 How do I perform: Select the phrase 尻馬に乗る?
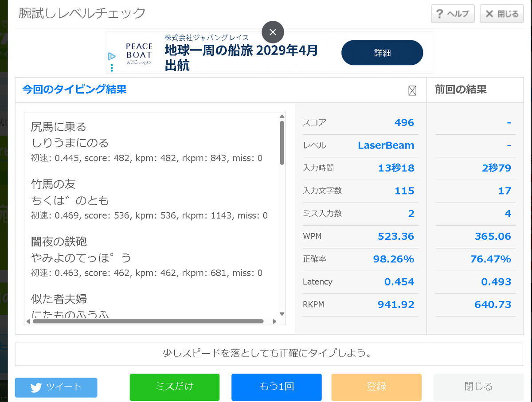59,127
